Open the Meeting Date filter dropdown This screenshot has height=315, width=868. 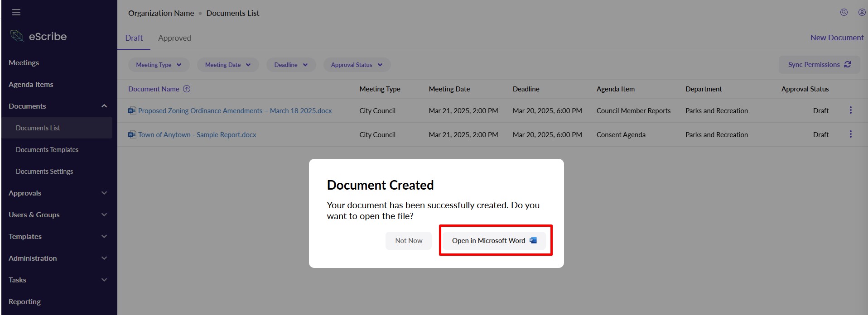tap(227, 65)
